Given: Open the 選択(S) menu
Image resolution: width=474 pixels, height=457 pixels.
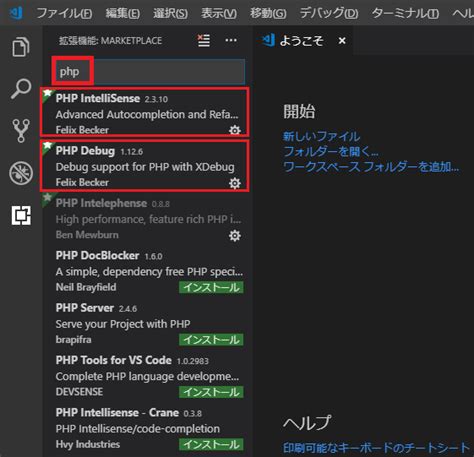Looking at the screenshot, I should pos(170,13).
